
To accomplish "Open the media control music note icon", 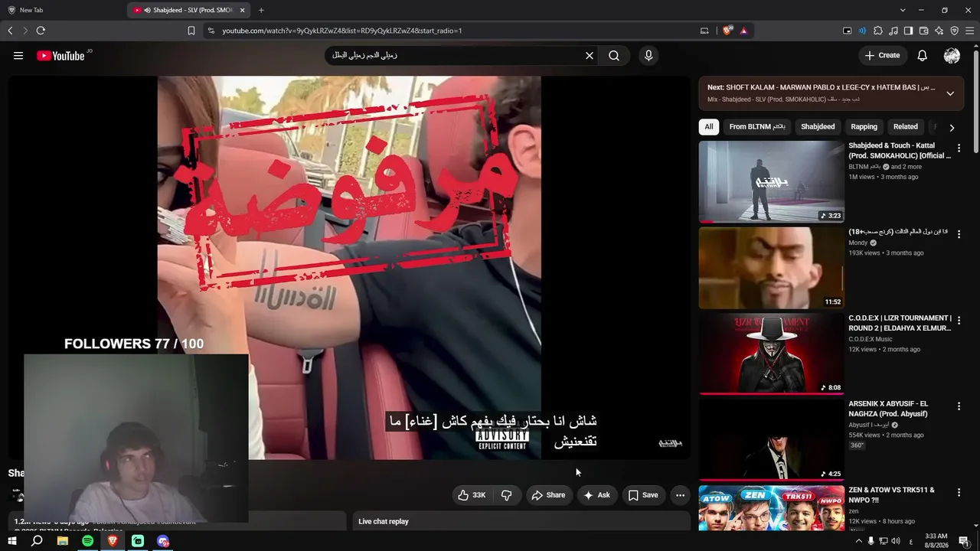I will (893, 31).
